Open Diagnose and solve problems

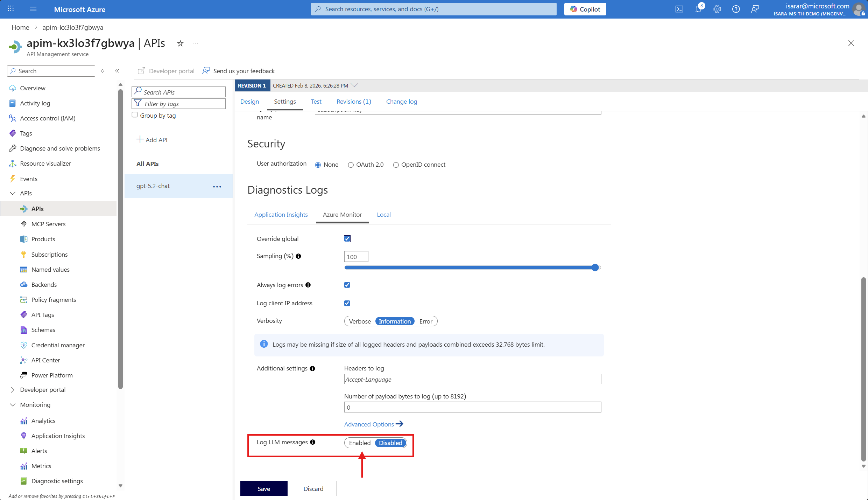60,148
